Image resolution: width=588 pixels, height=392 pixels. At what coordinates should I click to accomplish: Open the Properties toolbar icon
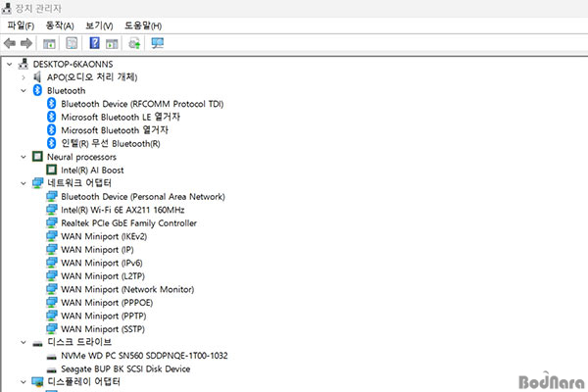[x=72, y=43]
